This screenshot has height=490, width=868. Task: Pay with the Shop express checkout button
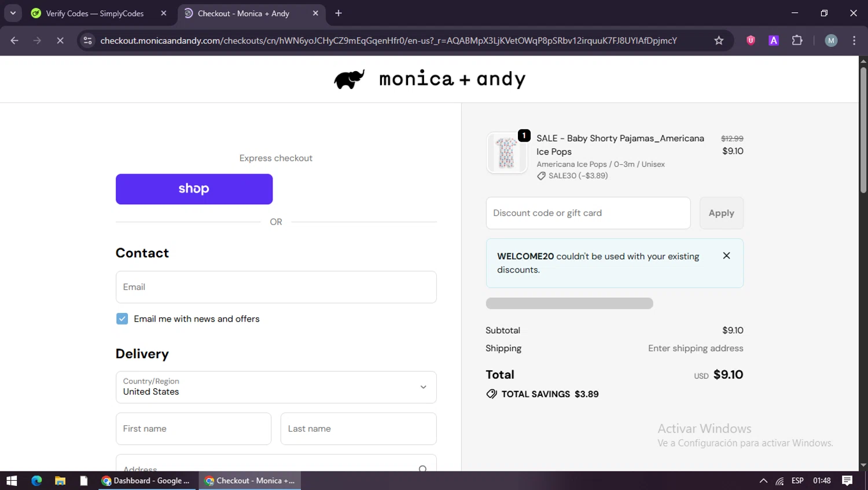click(x=194, y=189)
